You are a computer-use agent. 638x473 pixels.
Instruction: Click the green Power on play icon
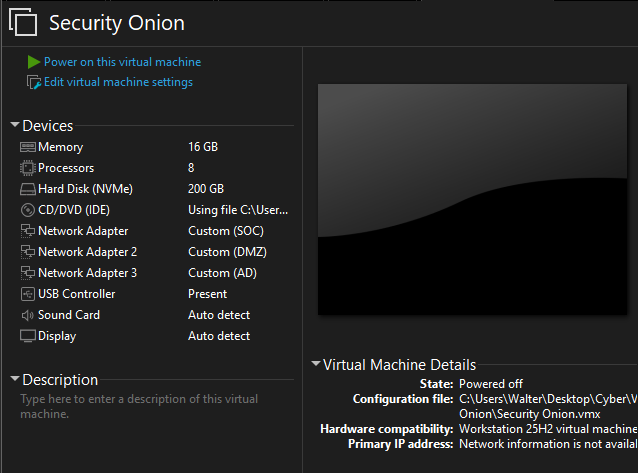(34, 62)
